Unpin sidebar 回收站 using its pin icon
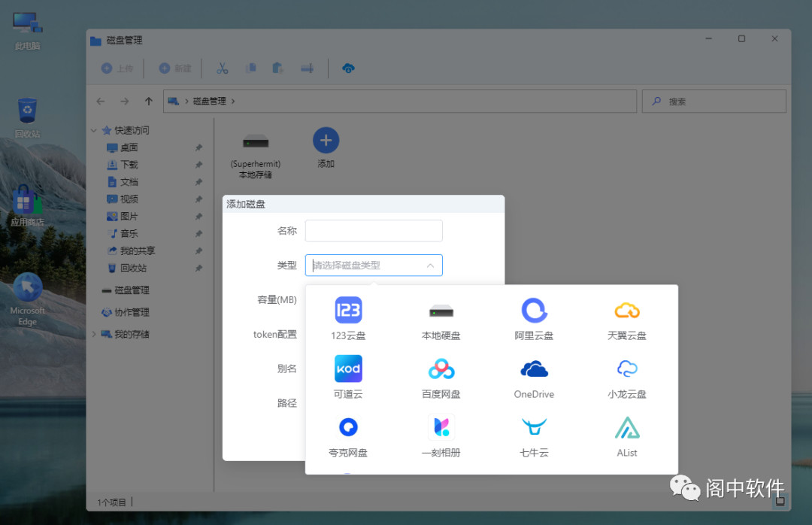This screenshot has height=525, width=812. [x=198, y=268]
